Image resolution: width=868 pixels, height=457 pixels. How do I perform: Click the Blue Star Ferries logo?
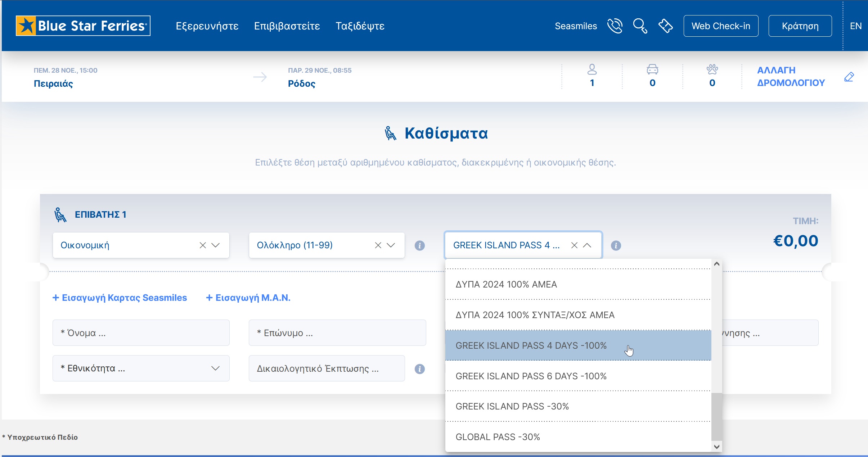point(83,26)
